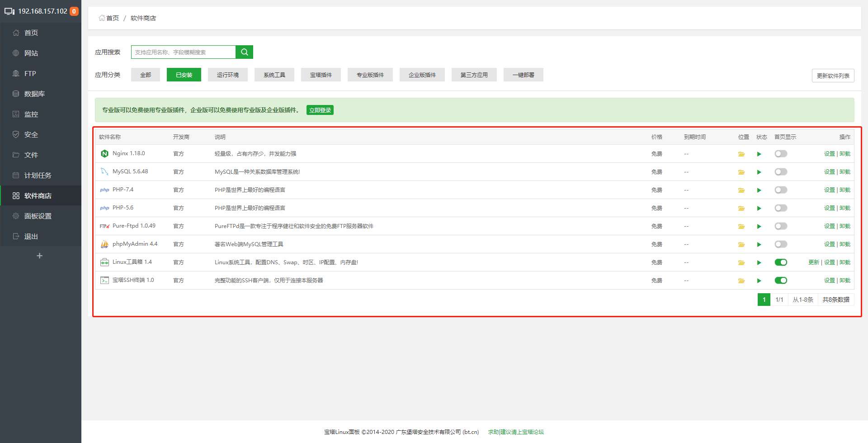Viewport: 868px width, 443px height.
Task: Click the Linux工具箱 status play icon
Action: (x=759, y=262)
